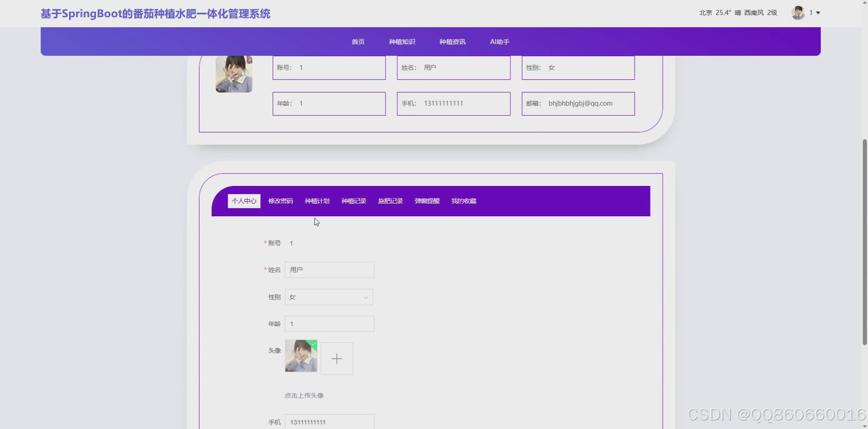The image size is (868, 429).
Task: Click the plus icon to upload avatar
Action: coord(337,359)
